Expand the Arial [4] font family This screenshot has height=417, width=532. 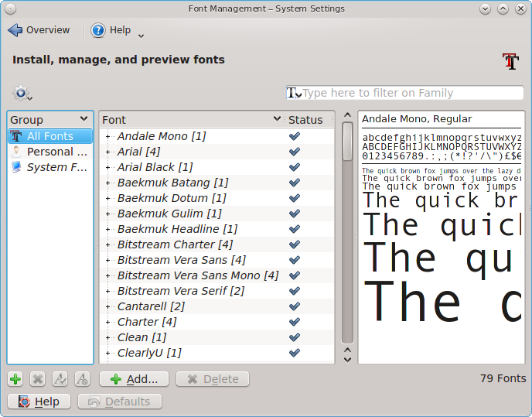[x=108, y=152]
